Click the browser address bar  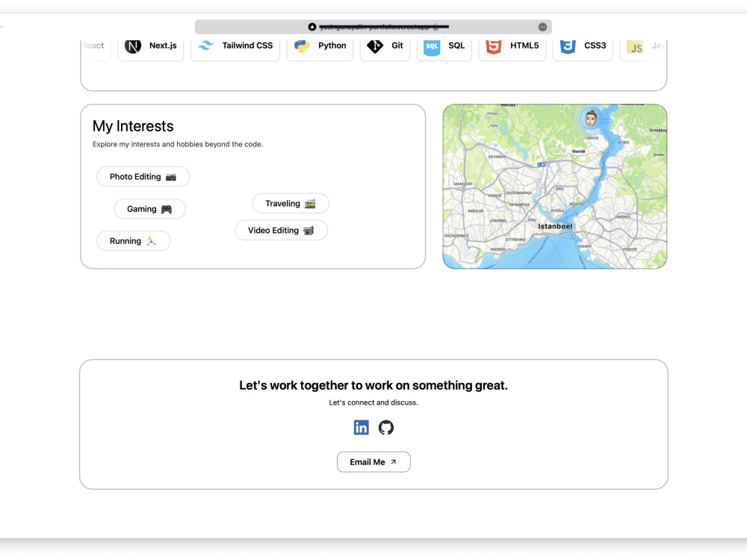click(373, 27)
